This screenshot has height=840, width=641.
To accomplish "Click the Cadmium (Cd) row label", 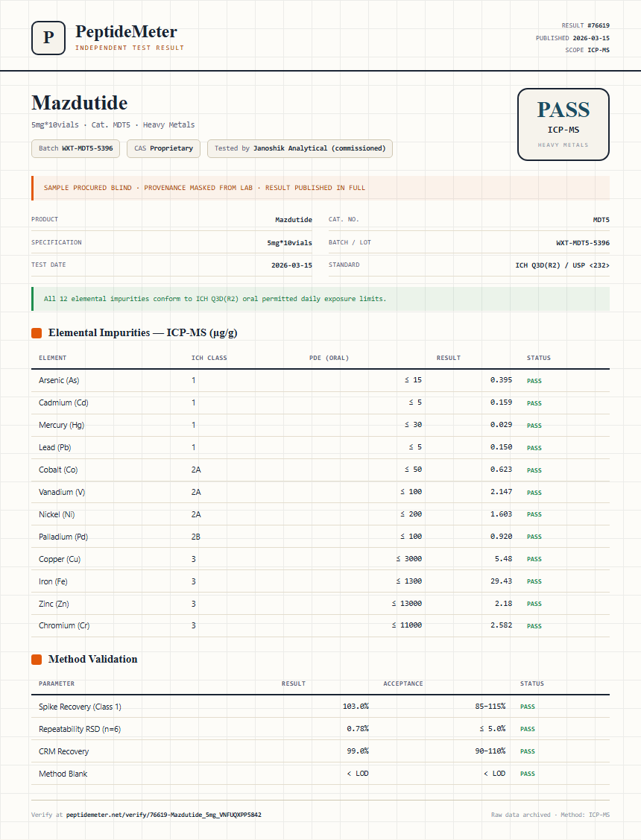I will coord(63,402).
